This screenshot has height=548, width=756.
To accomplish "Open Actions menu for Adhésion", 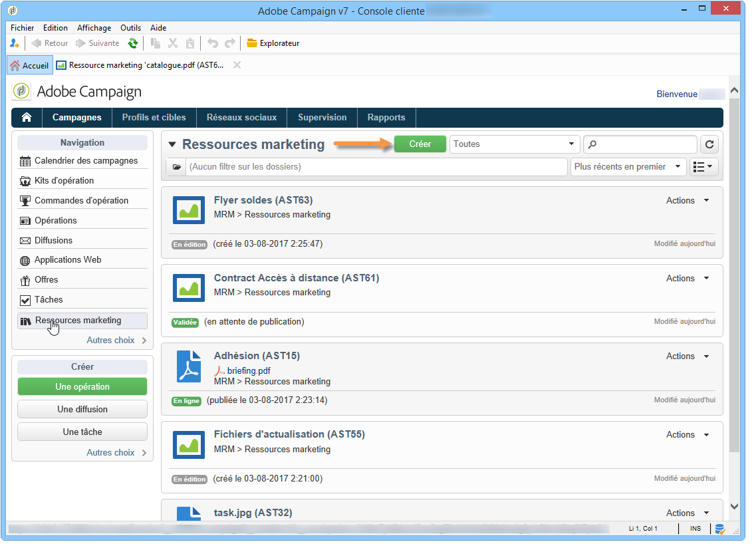I will coord(688,356).
